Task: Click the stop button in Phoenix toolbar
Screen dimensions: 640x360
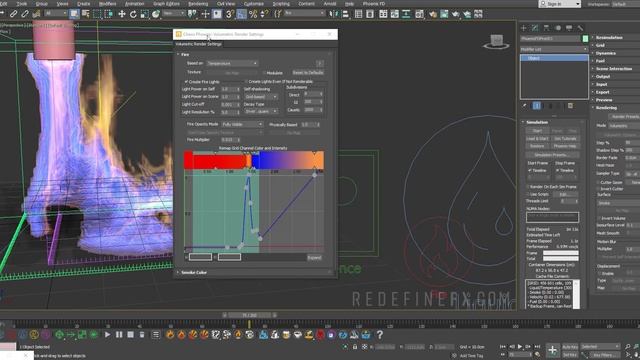Action: tap(130, 335)
